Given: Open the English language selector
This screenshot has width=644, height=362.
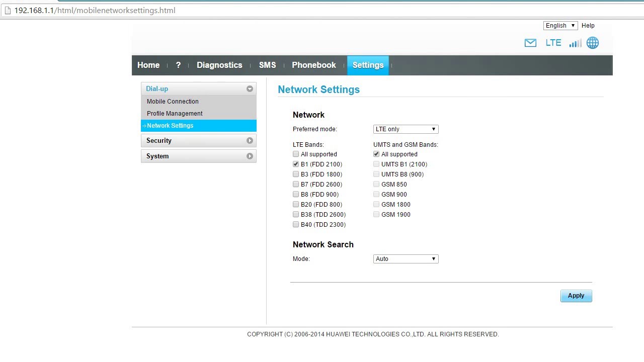Looking at the screenshot, I should pyautogui.click(x=560, y=26).
